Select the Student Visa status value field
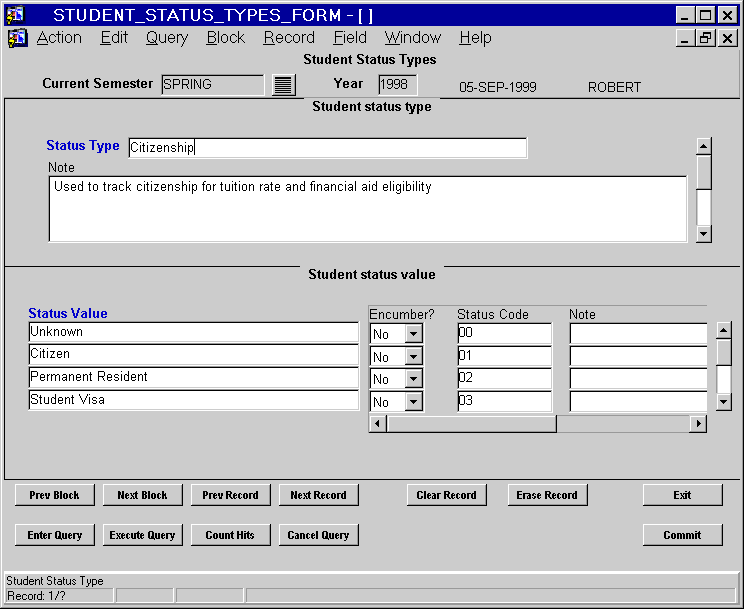The width and height of the screenshot is (744, 609). pyautogui.click(x=194, y=400)
